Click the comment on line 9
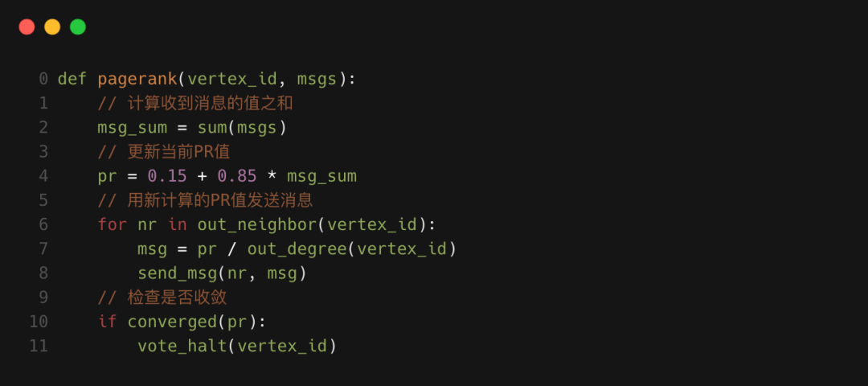Screen dimensions: 868x386 coord(162,298)
